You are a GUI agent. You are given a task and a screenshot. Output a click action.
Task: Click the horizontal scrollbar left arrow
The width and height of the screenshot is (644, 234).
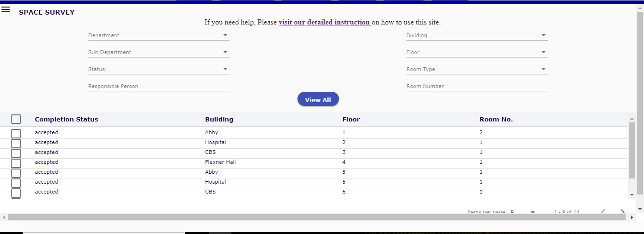coord(4,218)
